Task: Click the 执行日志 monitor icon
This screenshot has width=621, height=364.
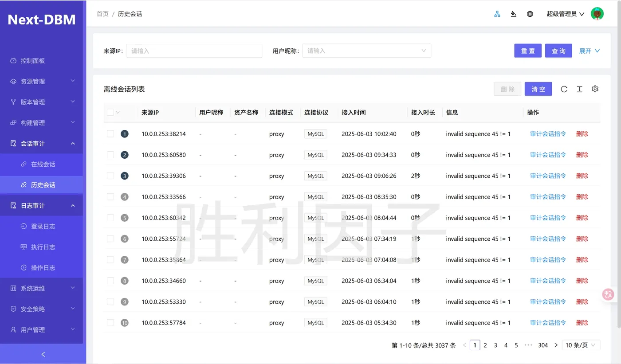Action: point(24,247)
